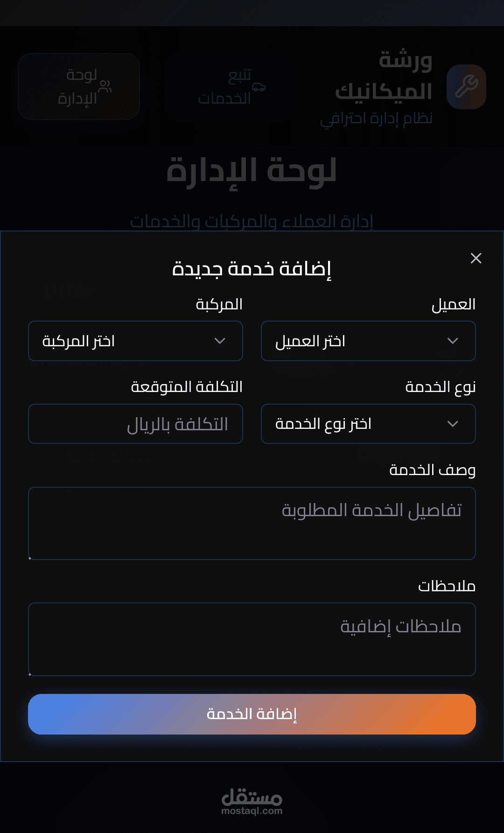Click the chevron arrow in العميل dropdown
This screenshot has width=504, height=833.
click(453, 341)
